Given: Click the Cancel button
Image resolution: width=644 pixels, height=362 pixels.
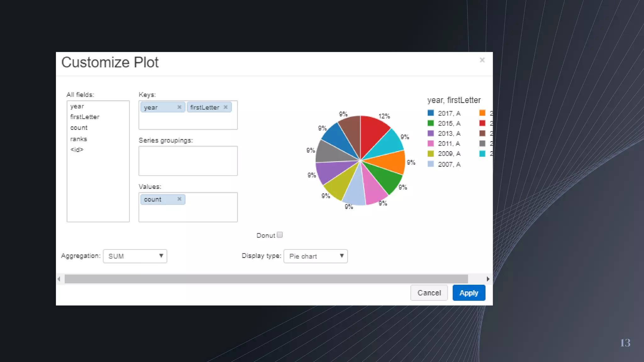Looking at the screenshot, I should pos(429,293).
